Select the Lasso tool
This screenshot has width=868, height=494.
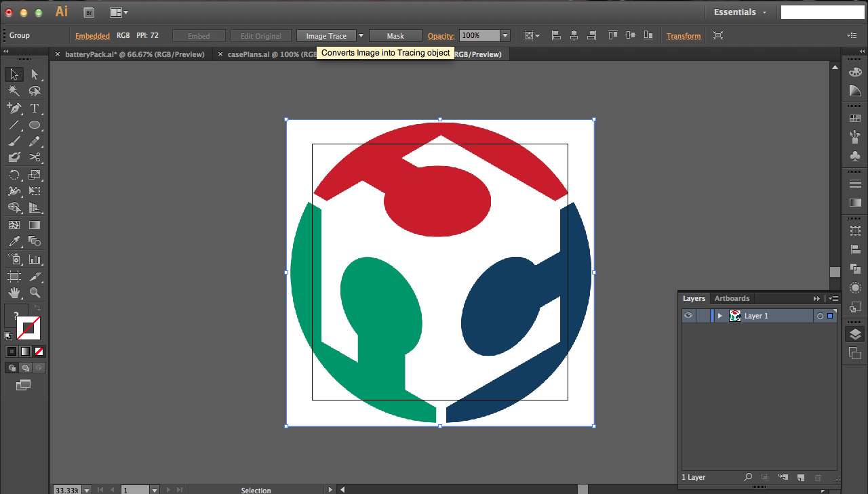pos(35,91)
